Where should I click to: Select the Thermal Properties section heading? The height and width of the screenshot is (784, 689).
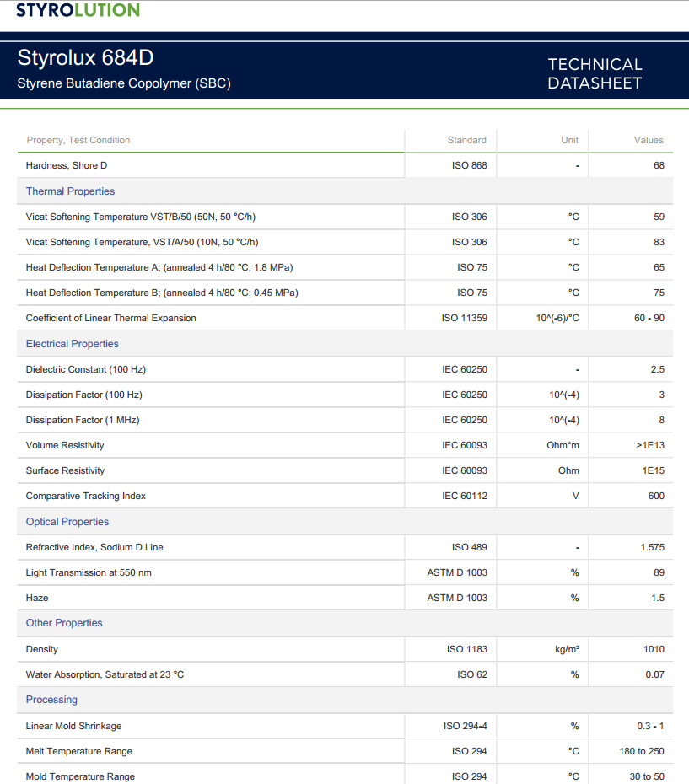(70, 191)
